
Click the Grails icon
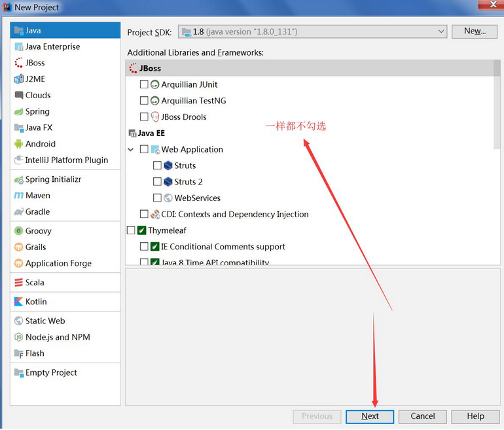coord(19,247)
